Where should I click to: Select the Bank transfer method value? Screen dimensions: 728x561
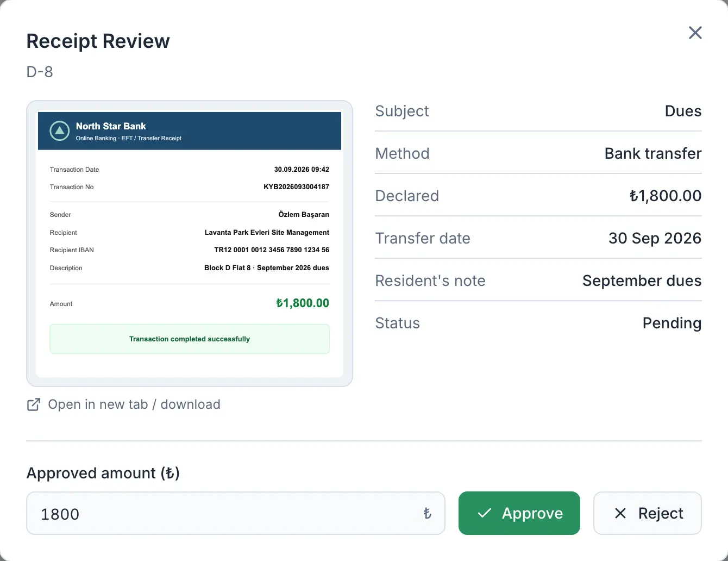653,153
